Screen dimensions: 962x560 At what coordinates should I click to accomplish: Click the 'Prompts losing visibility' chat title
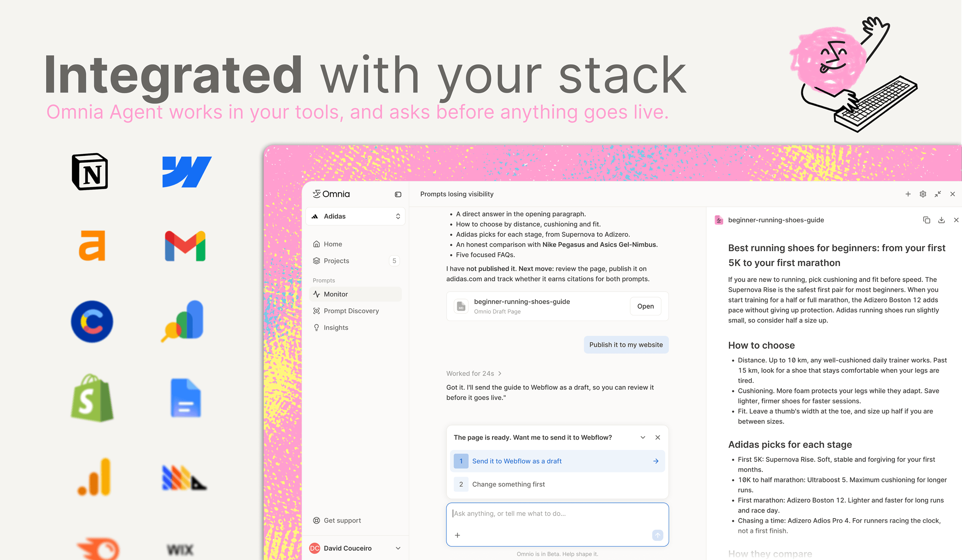pos(457,194)
